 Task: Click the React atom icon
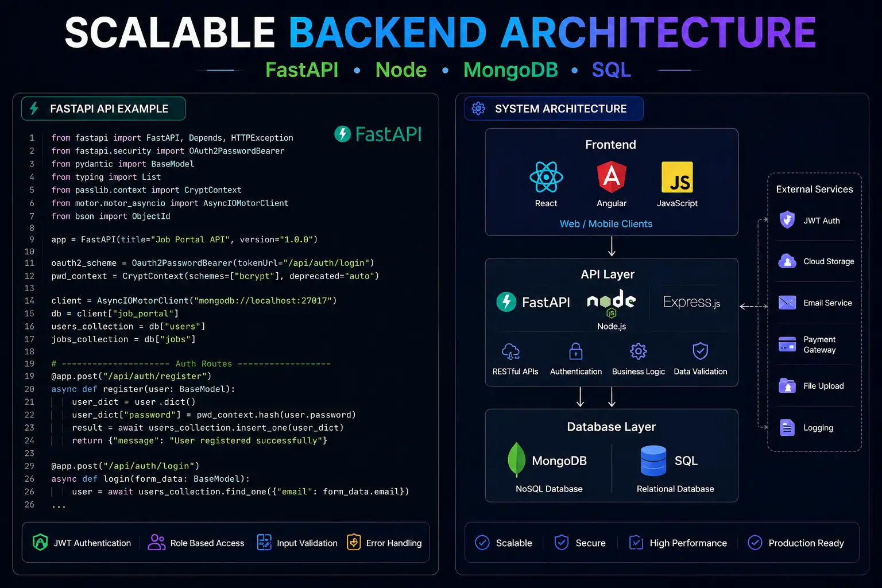pyautogui.click(x=546, y=177)
